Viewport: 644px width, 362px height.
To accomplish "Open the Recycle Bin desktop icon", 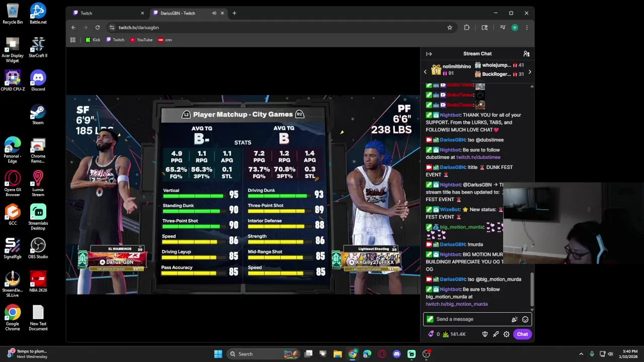I will coord(13,14).
